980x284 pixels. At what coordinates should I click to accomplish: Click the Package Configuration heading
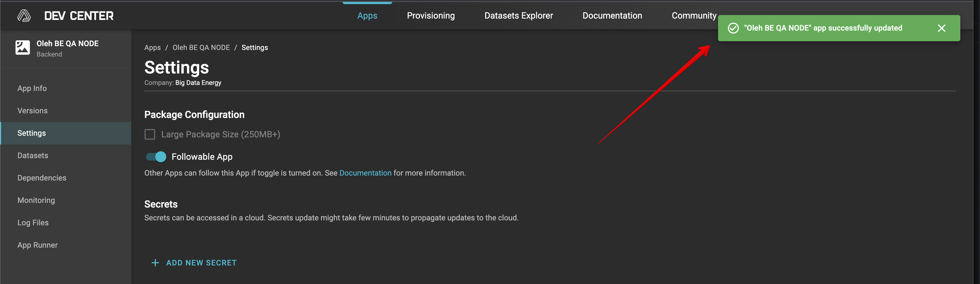coord(194,115)
